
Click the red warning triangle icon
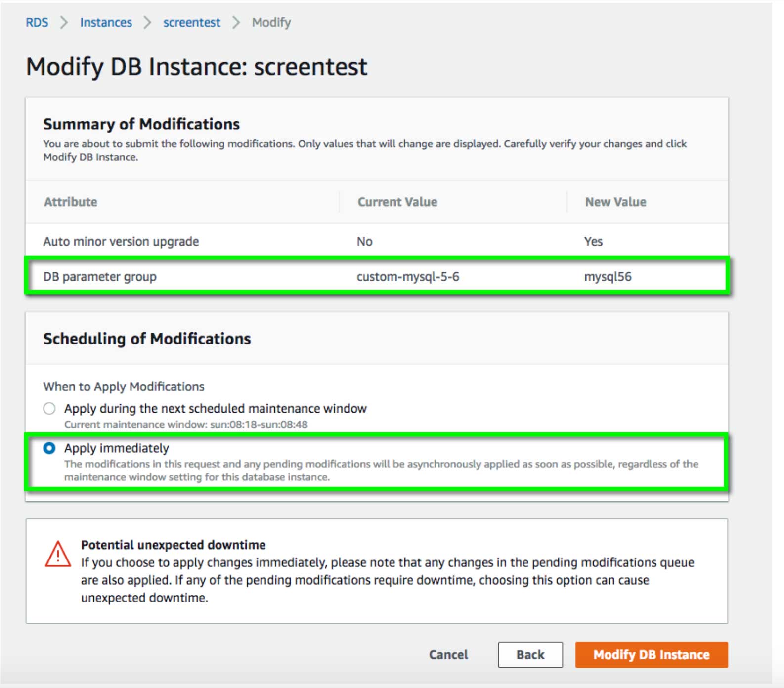point(58,554)
